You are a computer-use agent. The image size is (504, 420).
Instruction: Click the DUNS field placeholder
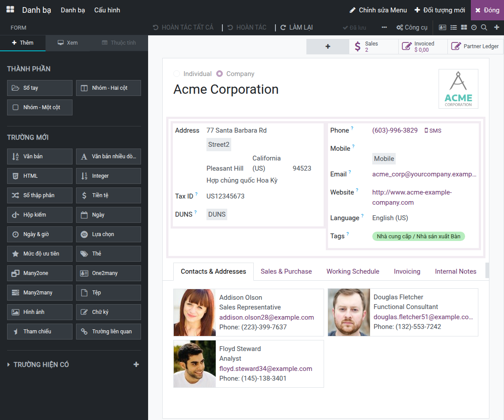(217, 214)
